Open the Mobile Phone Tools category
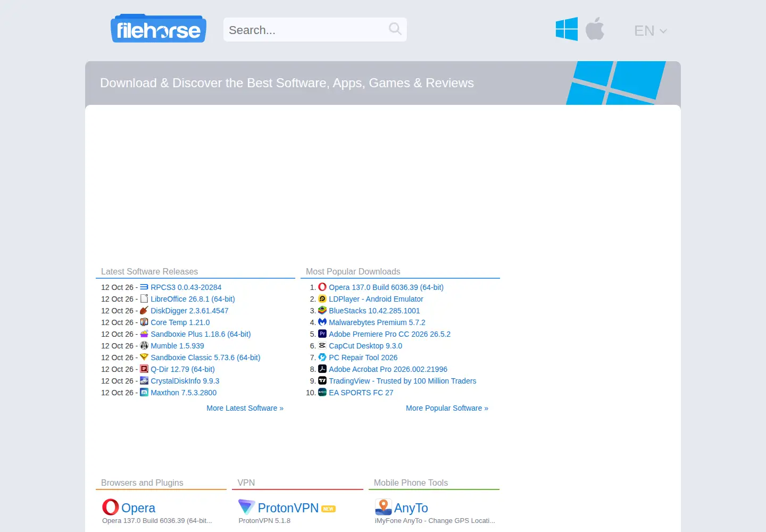The height and width of the screenshot is (532, 766). point(411,483)
